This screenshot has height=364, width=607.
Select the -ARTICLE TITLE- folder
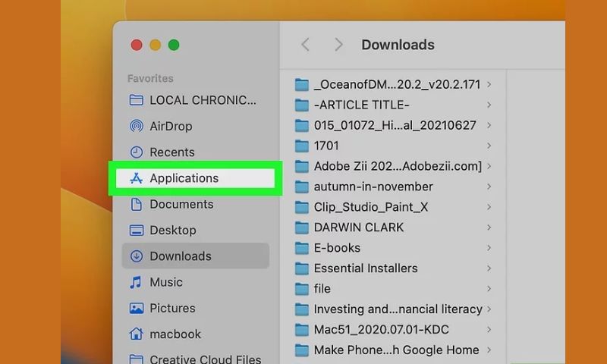[361, 105]
